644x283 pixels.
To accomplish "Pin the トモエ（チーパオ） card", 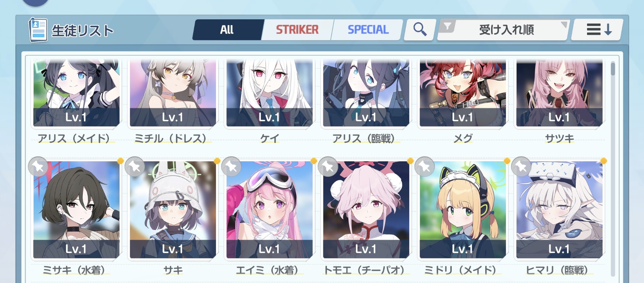I will pyautogui.click(x=328, y=166).
